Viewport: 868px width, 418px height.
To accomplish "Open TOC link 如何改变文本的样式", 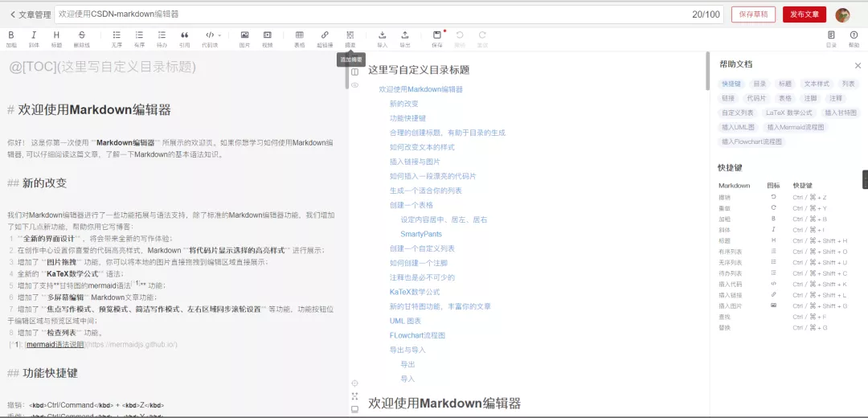I will pos(423,147).
